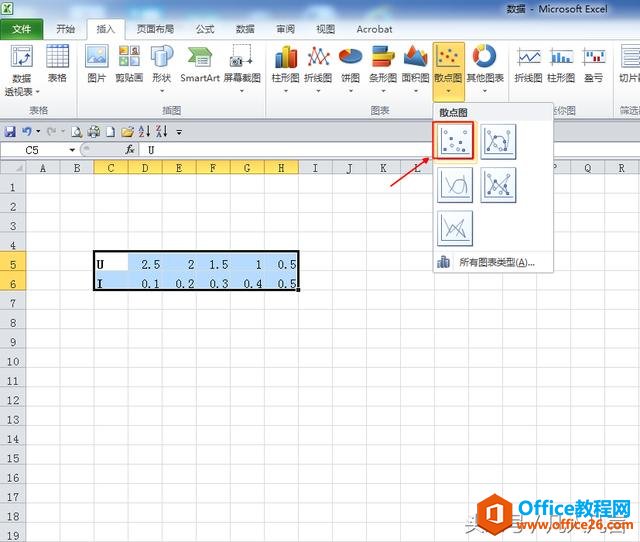Choose Line chart (折线图) in Charts group

click(318, 69)
